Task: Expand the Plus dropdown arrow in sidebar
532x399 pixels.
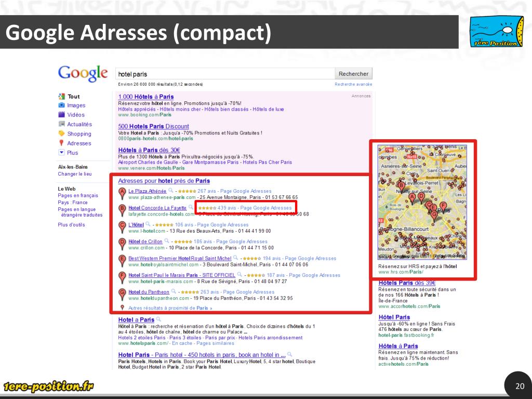Action: coord(61,152)
